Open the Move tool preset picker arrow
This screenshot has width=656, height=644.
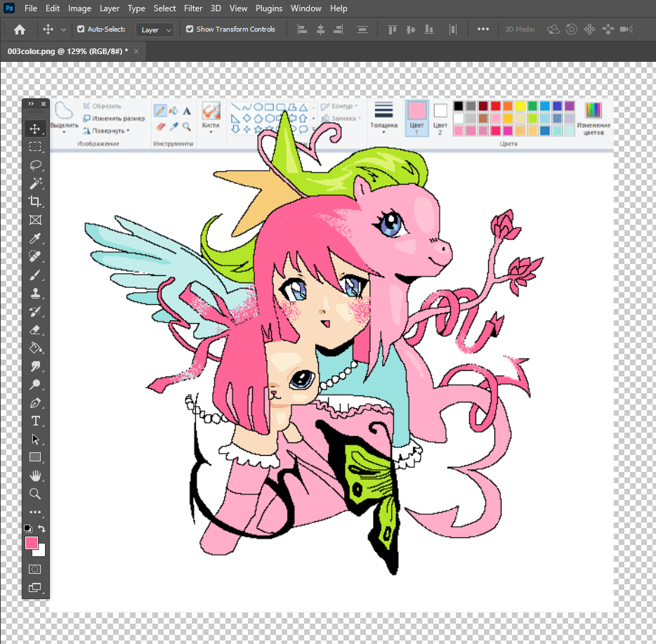click(64, 29)
